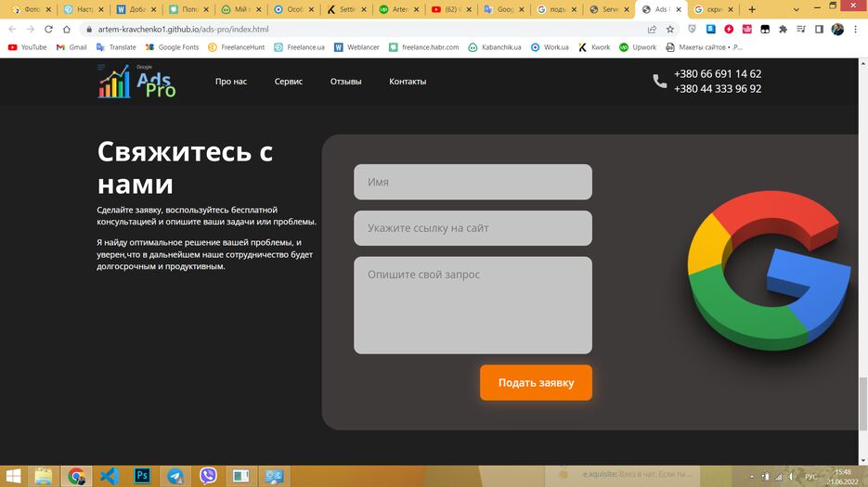Image resolution: width=868 pixels, height=487 pixels.
Task: Click the address bar URL
Action: (183, 30)
